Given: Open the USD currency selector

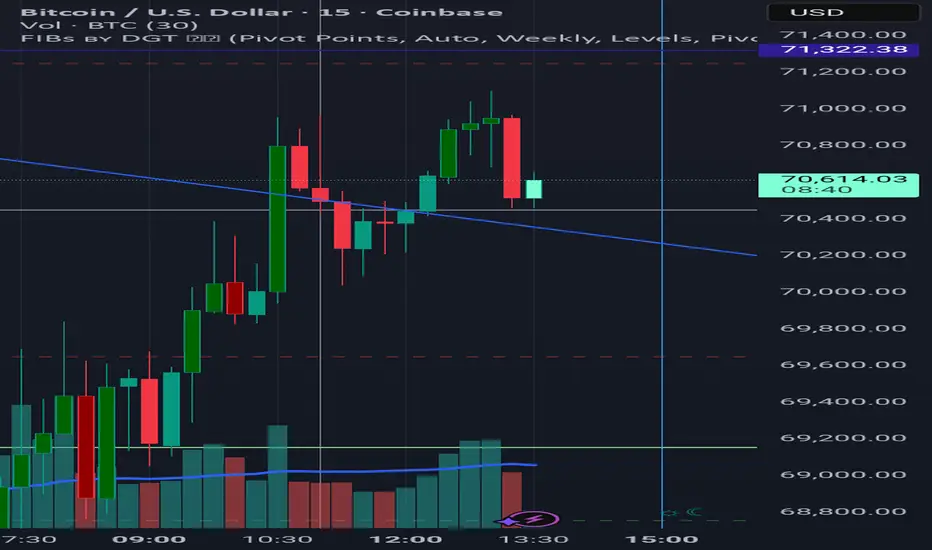Looking at the screenshot, I should (843, 12).
